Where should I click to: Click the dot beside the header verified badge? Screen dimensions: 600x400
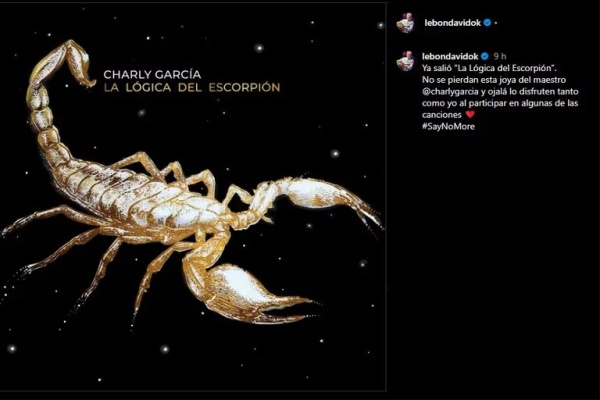pyautogui.click(x=496, y=23)
